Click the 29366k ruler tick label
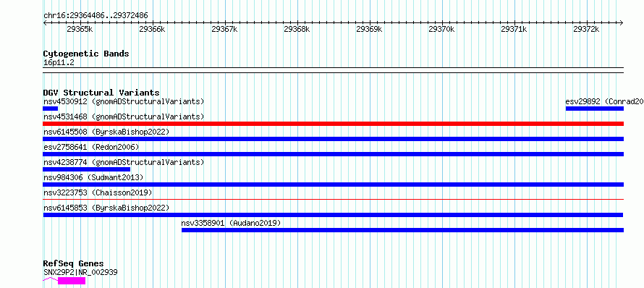 pos(152,29)
